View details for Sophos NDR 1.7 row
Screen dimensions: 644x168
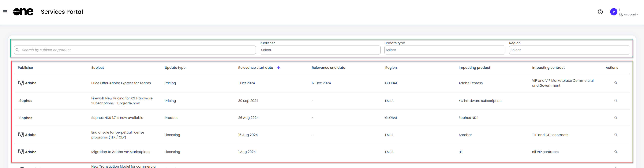pyautogui.click(x=616, y=118)
